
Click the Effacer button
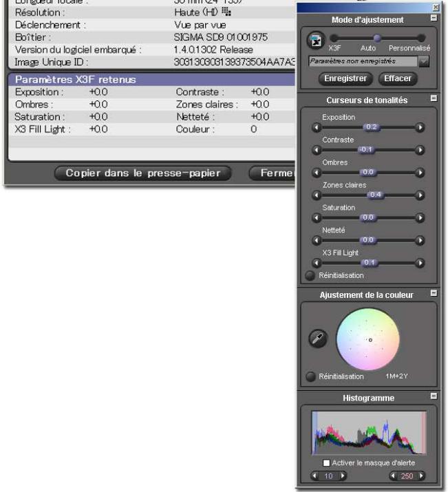pyautogui.click(x=398, y=78)
